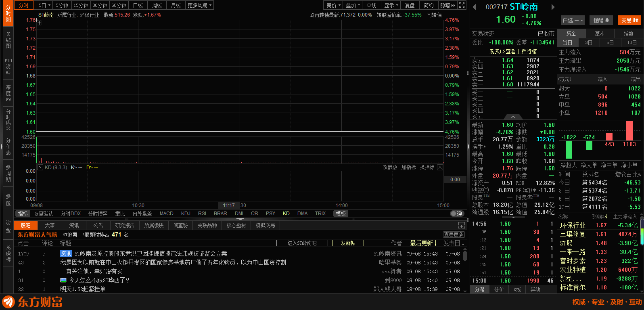Open 叠加 overlay dropdown
This screenshot has width=644, height=310.
coord(353,5)
